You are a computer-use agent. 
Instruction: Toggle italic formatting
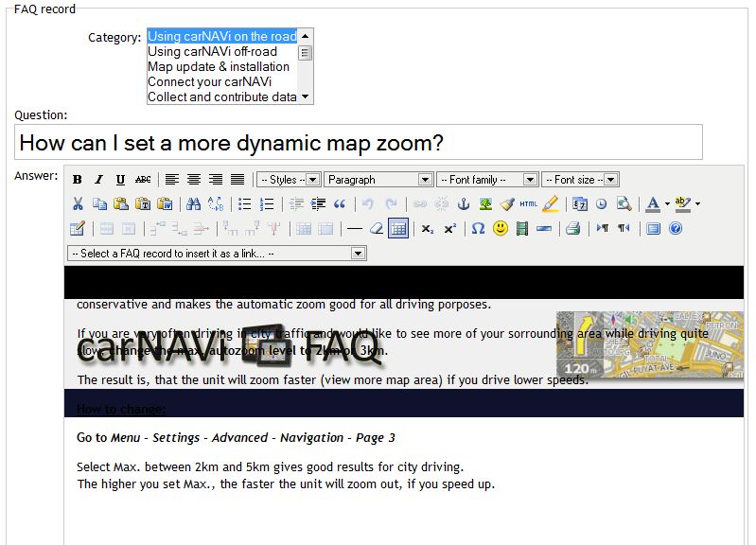(x=98, y=180)
